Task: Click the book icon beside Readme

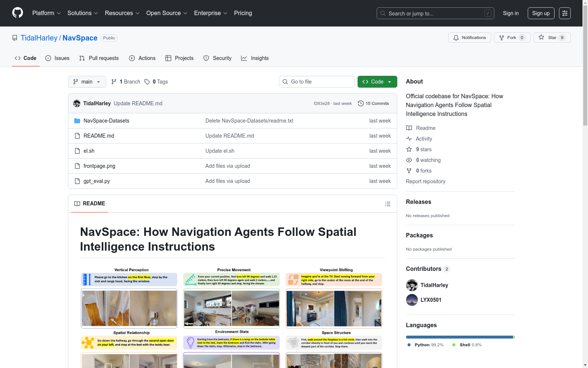Action: pyautogui.click(x=409, y=128)
